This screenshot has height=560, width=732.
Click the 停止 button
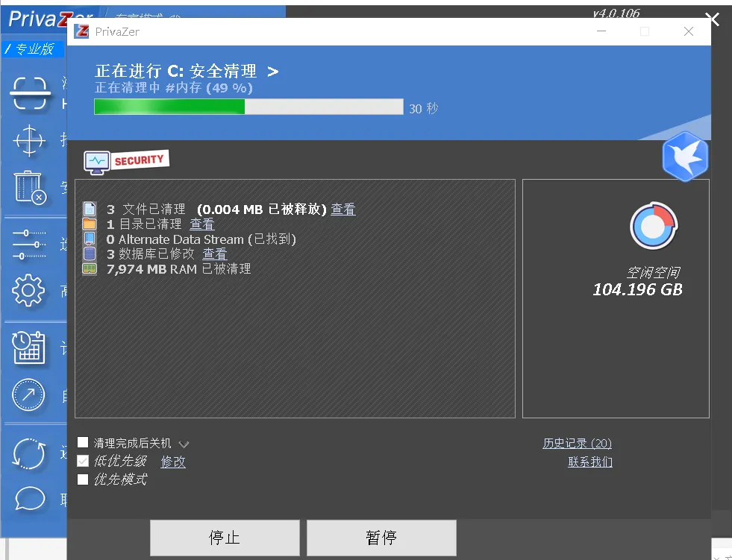(225, 538)
